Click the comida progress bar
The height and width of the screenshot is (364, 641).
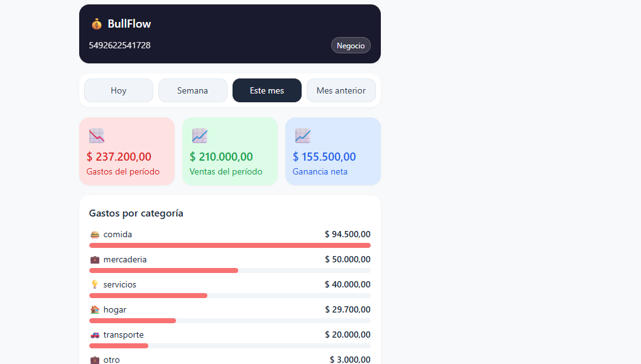tap(230, 245)
